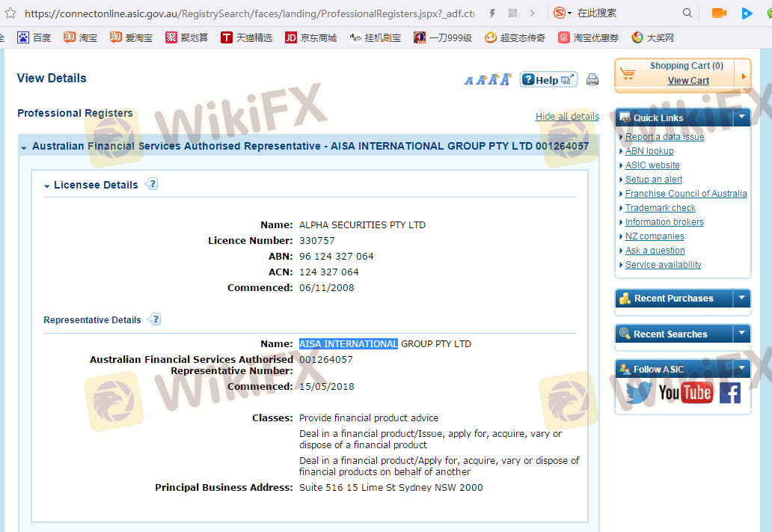Click help icon beside Licensee Details
The width and height of the screenshot is (772, 532).
[152, 184]
